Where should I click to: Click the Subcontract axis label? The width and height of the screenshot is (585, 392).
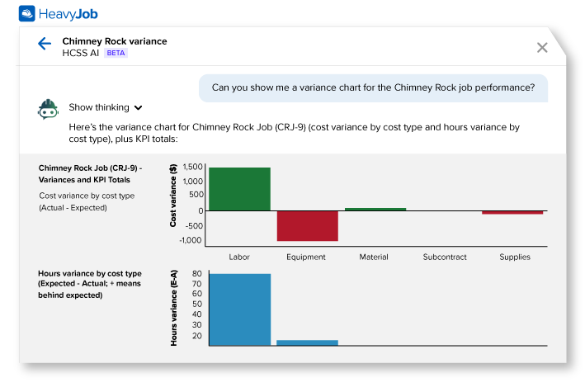(x=445, y=257)
